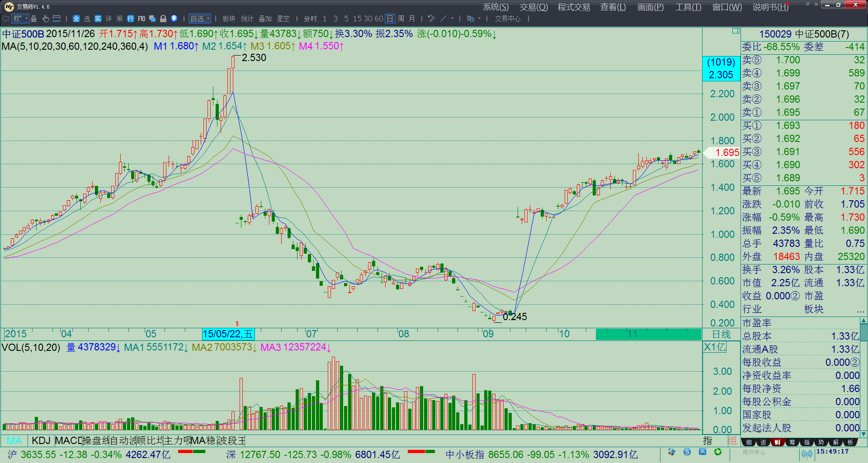Click the green circular refresh icon
The height and width of the screenshot is (463, 868).
(718, 452)
